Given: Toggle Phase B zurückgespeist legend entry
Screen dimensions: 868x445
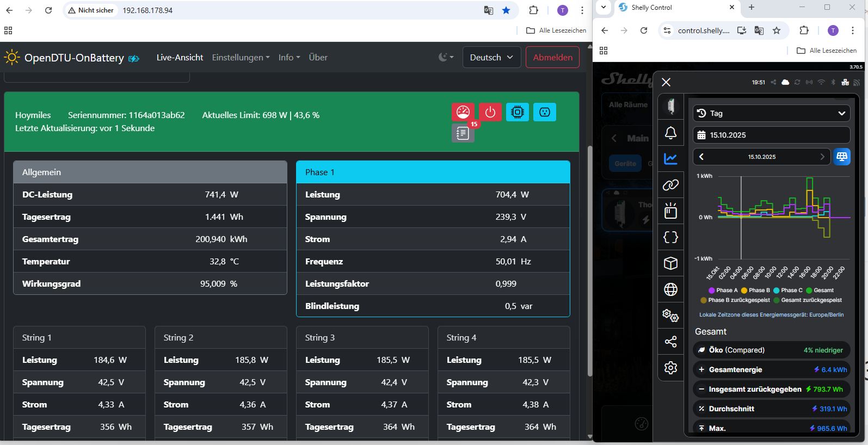Looking at the screenshot, I should click(735, 300).
